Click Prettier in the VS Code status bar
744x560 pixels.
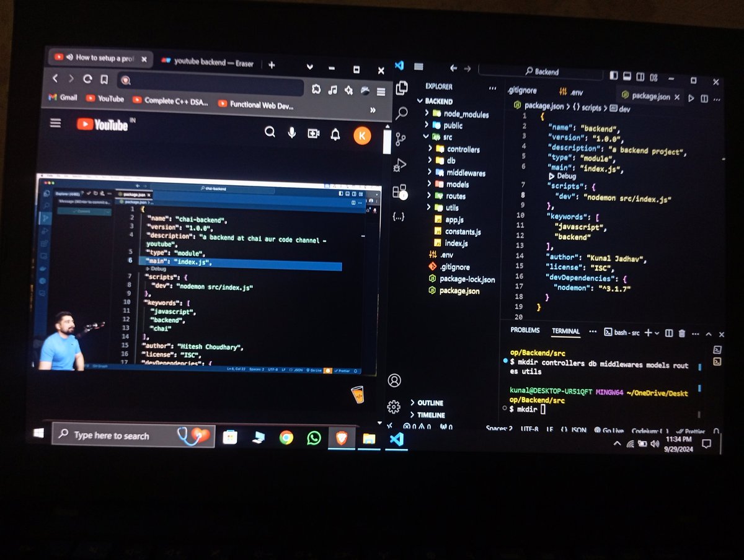690,431
